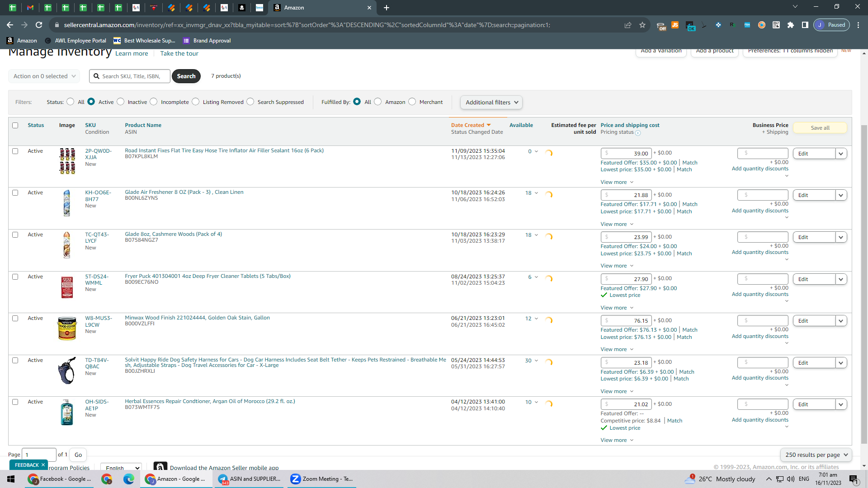Tick the select-all checkbox in the table header

pos(15,126)
